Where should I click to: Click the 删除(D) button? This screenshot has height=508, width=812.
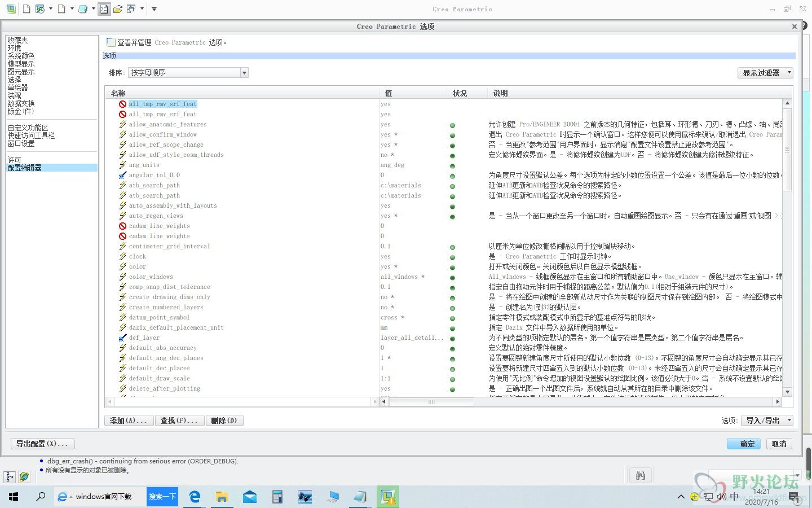224,421
